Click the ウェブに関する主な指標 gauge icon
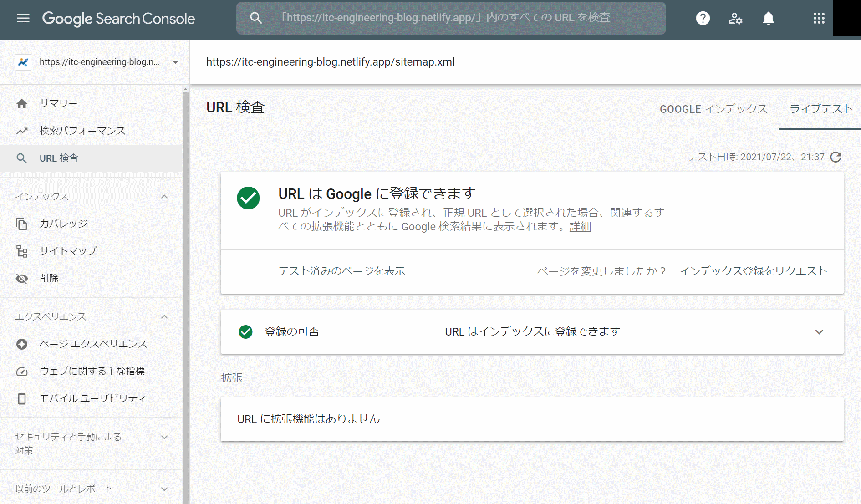 click(22, 372)
